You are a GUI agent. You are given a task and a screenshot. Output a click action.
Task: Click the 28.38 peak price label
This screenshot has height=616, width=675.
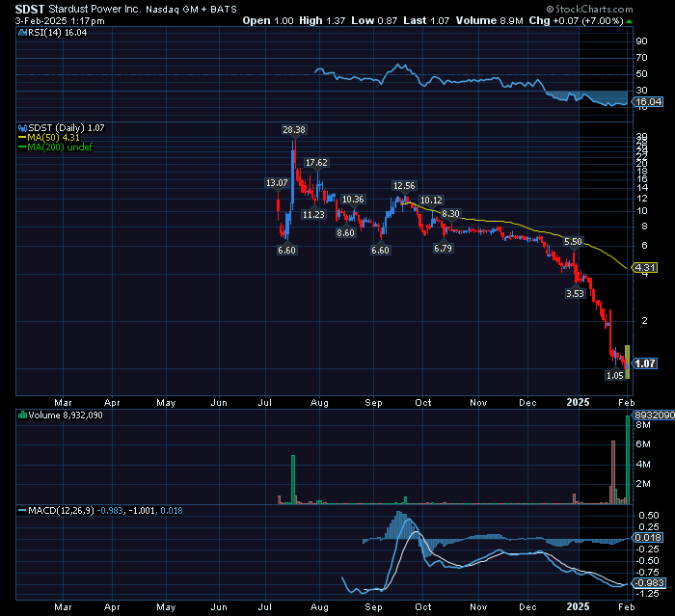point(294,129)
